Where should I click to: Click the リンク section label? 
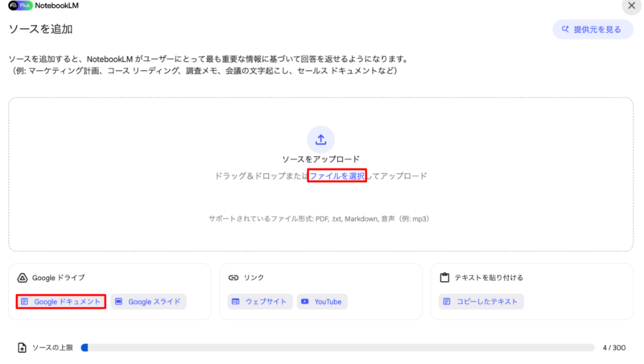coord(254,278)
